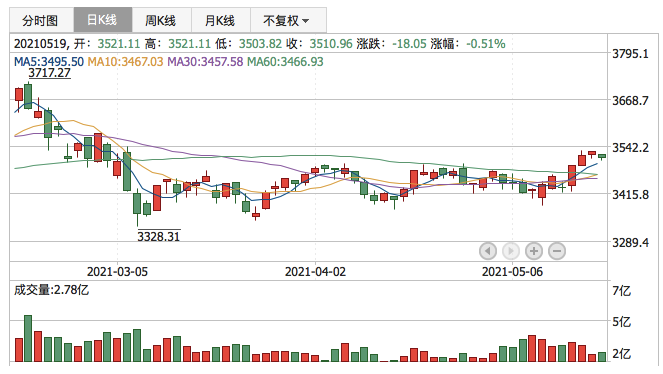Click the closing price 3510.96 value
Screen dimensions: 663x374
coord(331,44)
